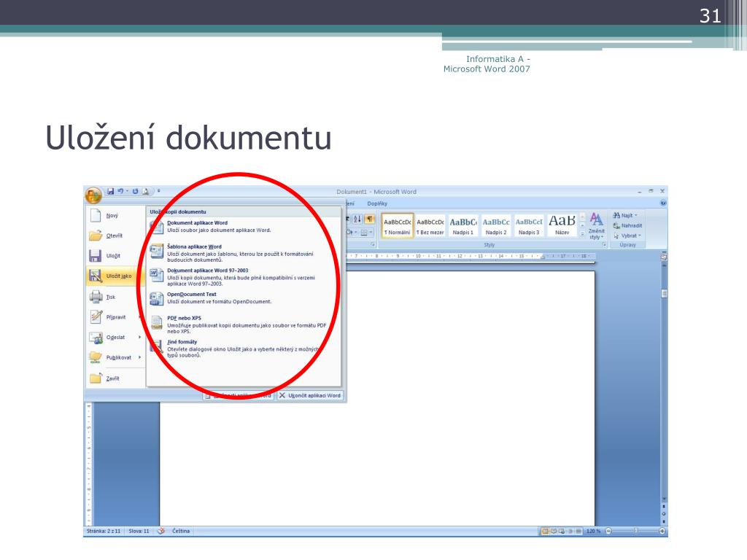Image resolution: width=747 pixels, height=560 pixels.
Task: Click the zoom slider handle
Action: tap(635, 531)
